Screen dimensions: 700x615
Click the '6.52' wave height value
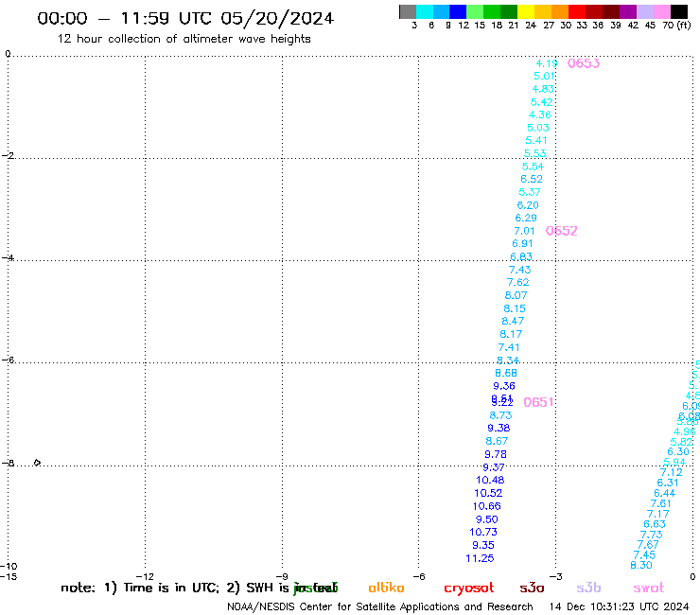(532, 179)
